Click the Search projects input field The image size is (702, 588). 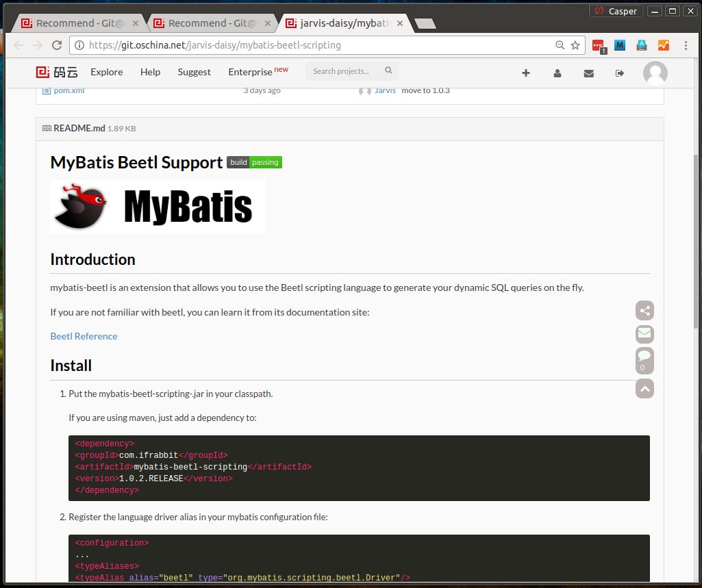[x=346, y=71]
